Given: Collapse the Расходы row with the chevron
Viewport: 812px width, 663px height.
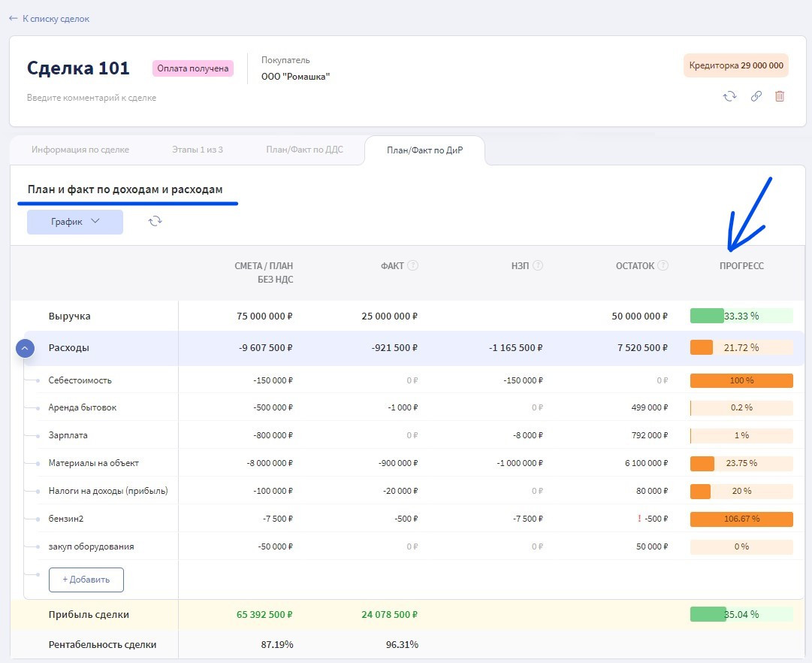Looking at the screenshot, I should tap(25, 348).
